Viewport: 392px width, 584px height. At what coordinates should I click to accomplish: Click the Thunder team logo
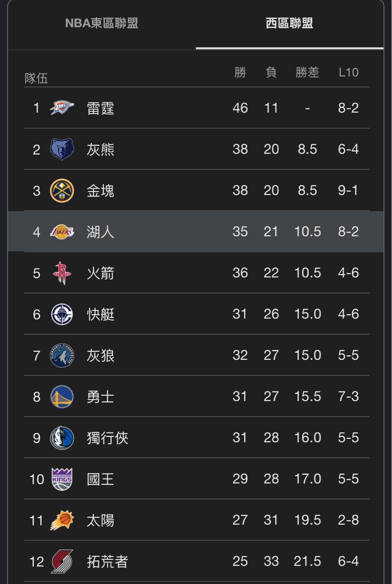click(62, 108)
